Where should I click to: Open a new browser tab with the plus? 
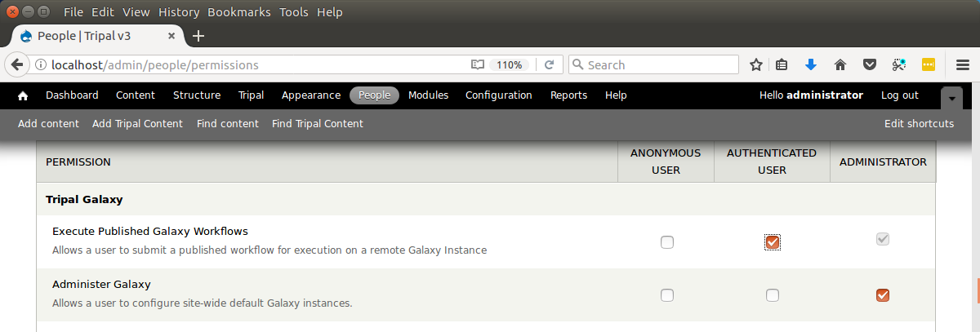[x=198, y=36]
